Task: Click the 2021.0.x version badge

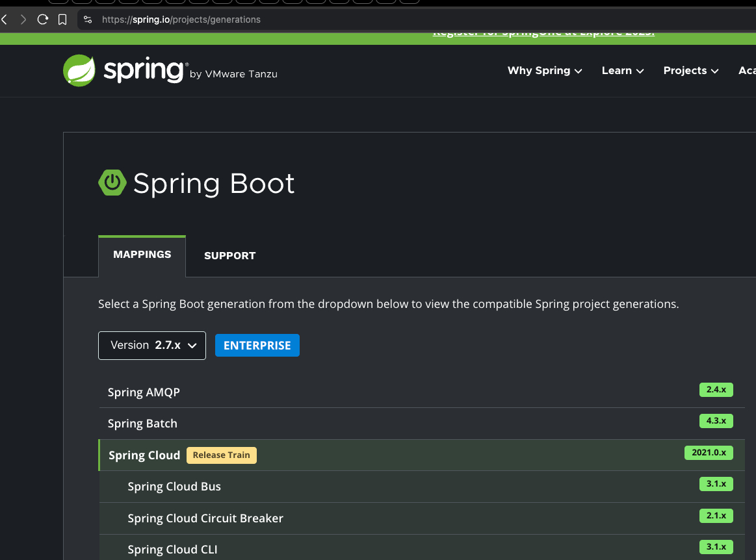Action: 708,453
